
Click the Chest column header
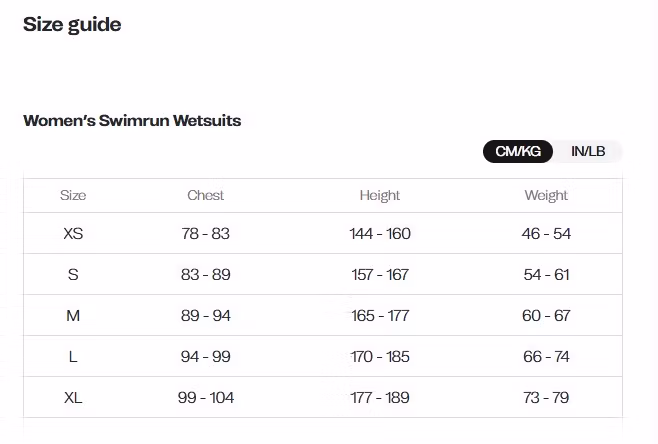206,195
